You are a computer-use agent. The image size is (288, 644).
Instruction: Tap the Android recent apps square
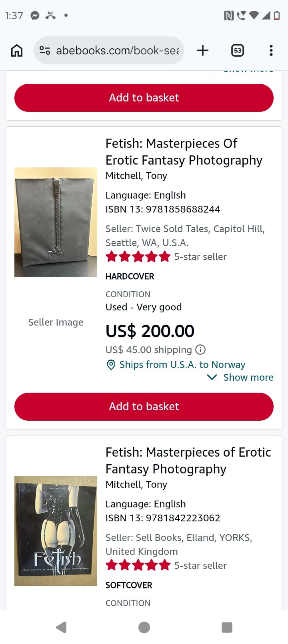227,627
